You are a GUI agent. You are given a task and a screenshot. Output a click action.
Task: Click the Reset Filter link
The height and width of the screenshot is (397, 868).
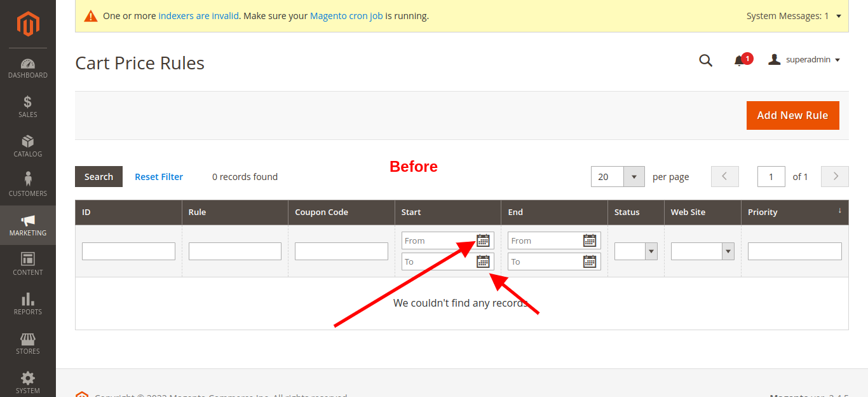(159, 176)
